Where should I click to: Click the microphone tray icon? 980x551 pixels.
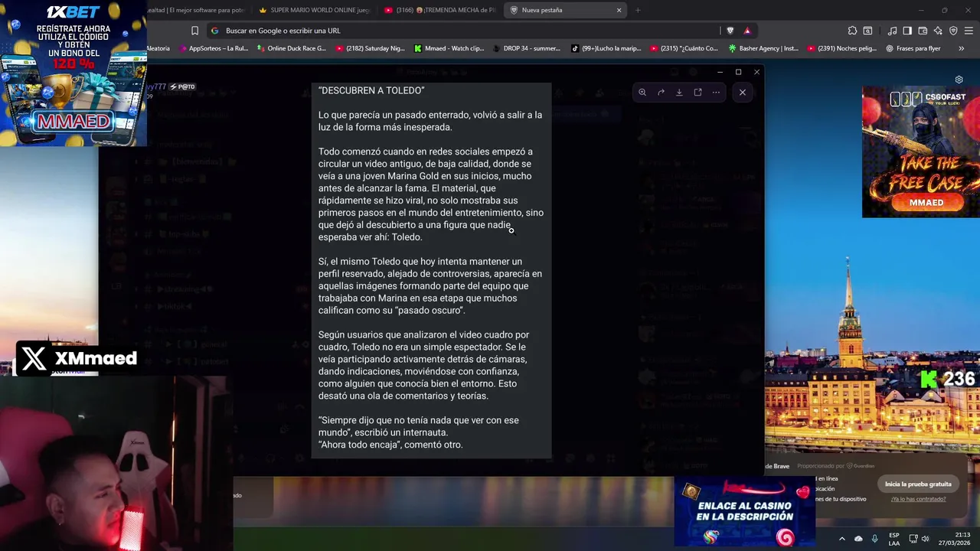tap(874, 539)
